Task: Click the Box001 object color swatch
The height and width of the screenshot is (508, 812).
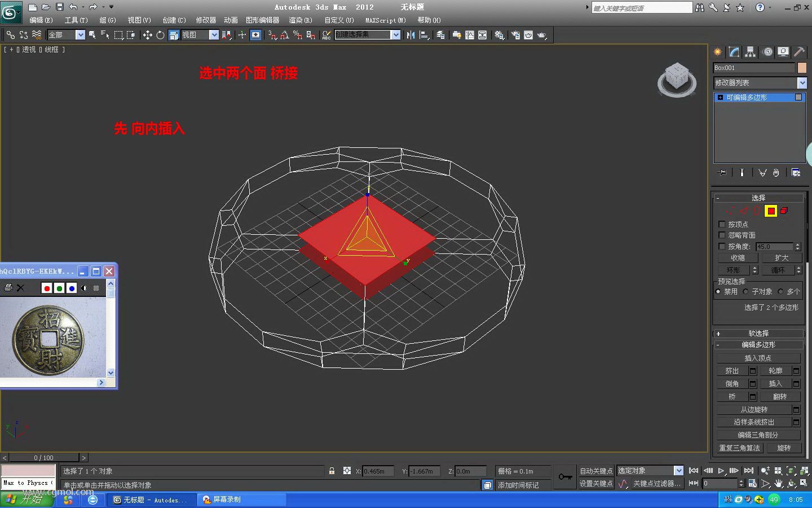Action: coord(802,68)
